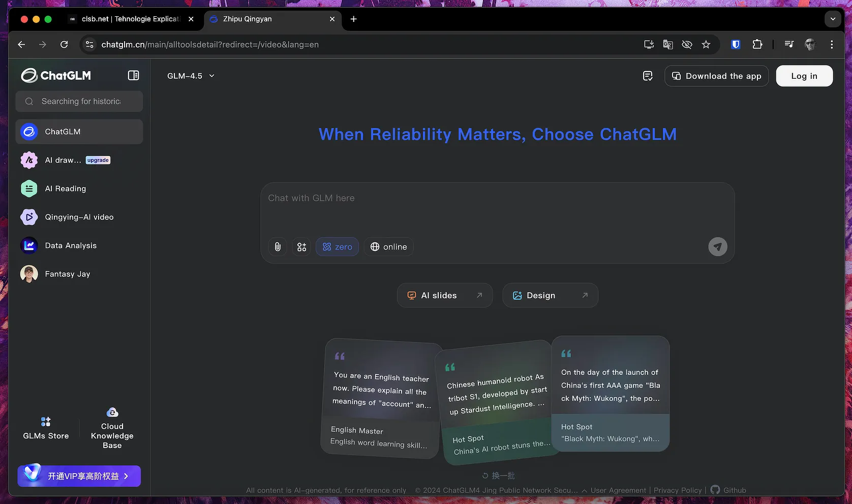Open AI draw in the sidebar
This screenshot has height=504, width=852.
[x=79, y=160]
